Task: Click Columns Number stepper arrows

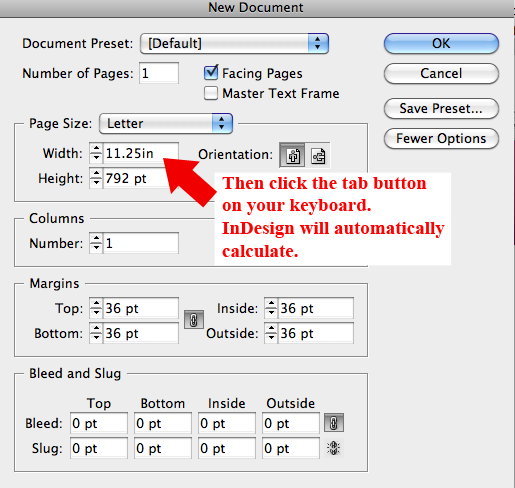Action: click(x=96, y=243)
